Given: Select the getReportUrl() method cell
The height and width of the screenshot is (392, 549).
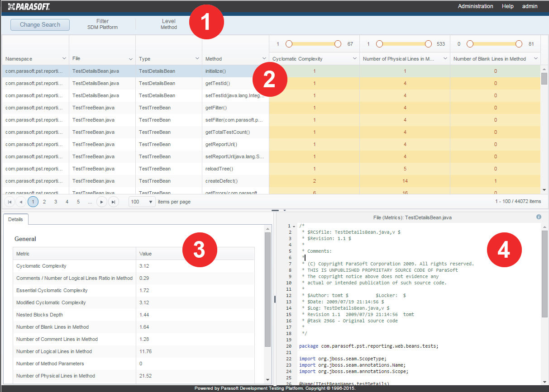Looking at the screenshot, I should click(235, 144).
